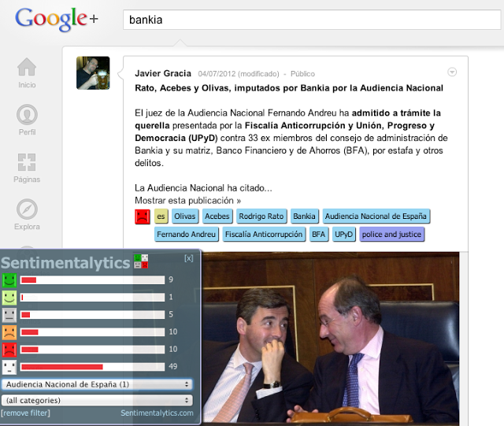The width and height of the screenshot is (504, 426).
Task: Open the (all categories) dropdown
Action: (x=97, y=400)
